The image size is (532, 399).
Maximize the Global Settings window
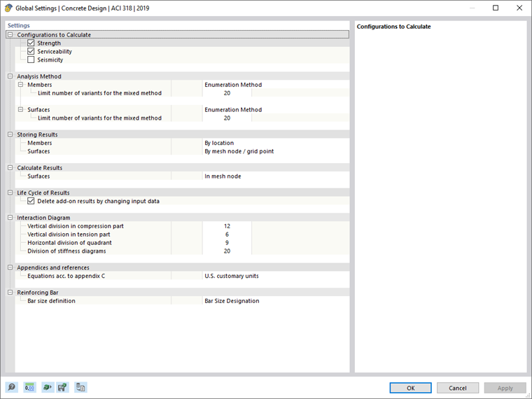496,8
